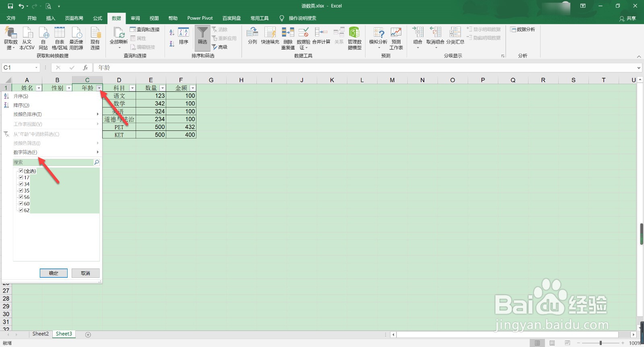
Task: Open filter dropdown on 性别 column
Action: tap(69, 88)
